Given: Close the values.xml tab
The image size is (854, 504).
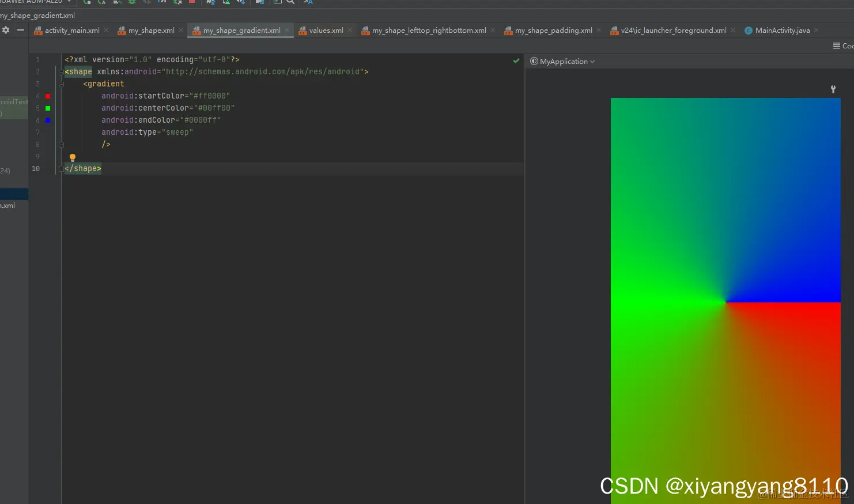Looking at the screenshot, I should (350, 30).
